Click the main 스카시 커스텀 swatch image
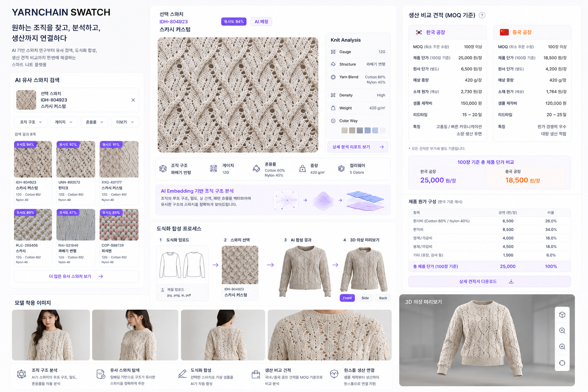The height and width of the screenshot is (392, 588). 238,95
